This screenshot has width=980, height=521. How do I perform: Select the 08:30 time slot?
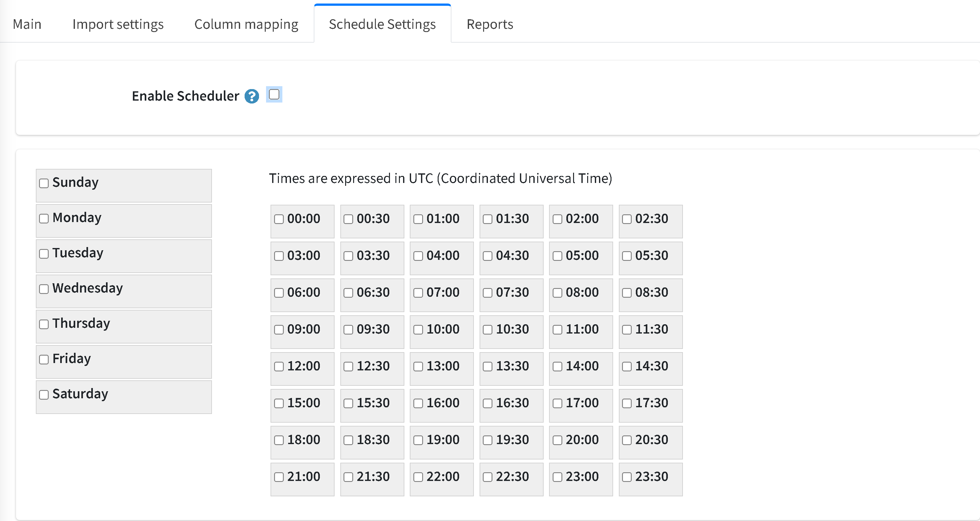click(627, 293)
